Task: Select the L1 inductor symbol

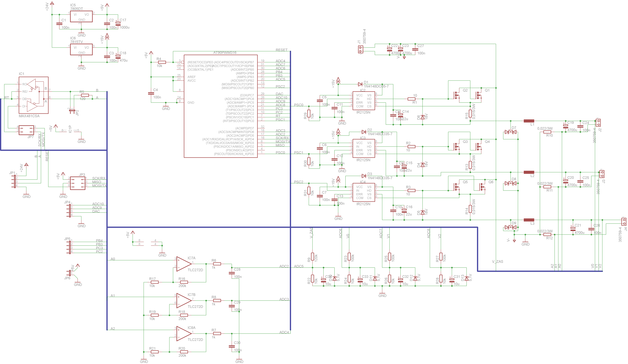Action: [529, 121]
